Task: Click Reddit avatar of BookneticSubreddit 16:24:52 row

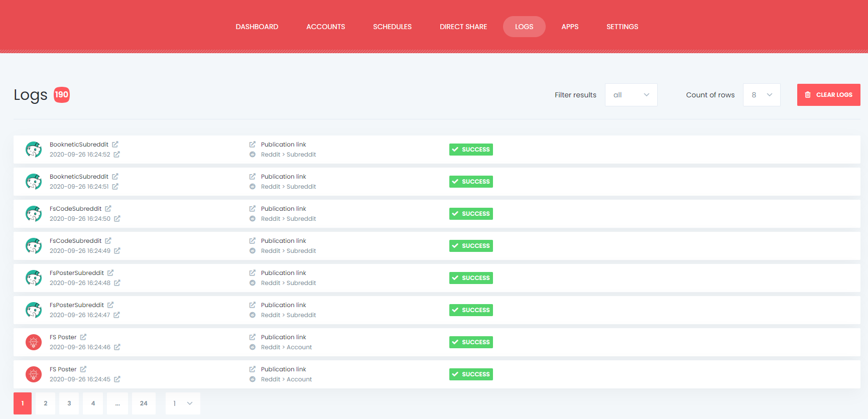Action: [x=34, y=150]
